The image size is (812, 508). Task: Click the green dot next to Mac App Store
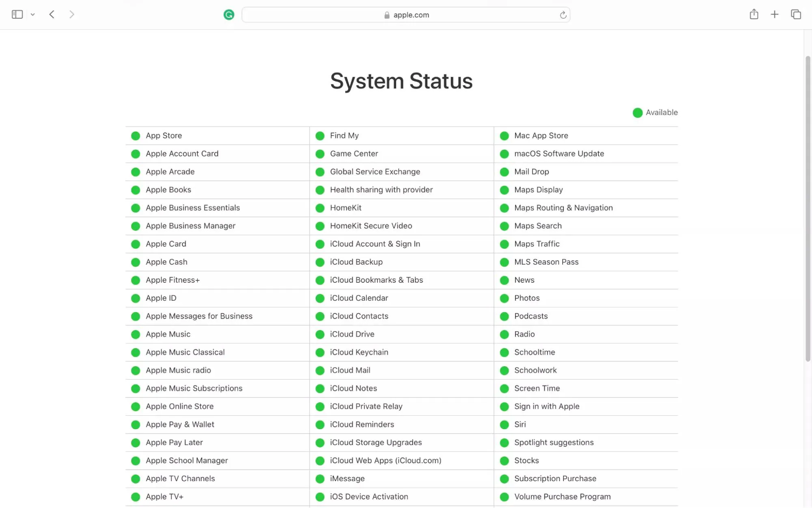[x=505, y=136]
